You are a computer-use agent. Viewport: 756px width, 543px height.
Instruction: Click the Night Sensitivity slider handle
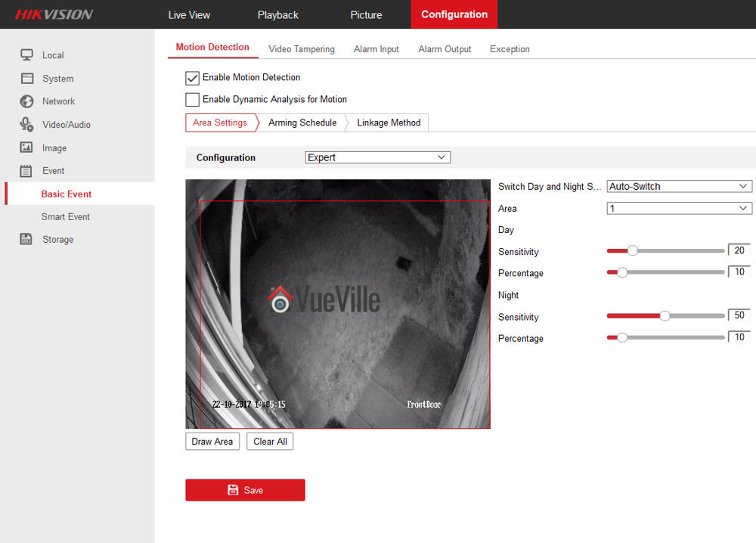(665, 316)
